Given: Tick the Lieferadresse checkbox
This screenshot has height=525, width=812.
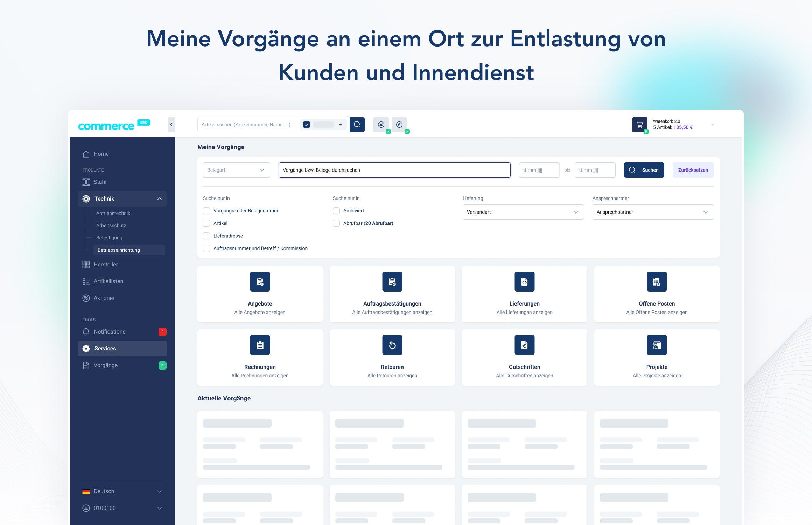Looking at the screenshot, I should pos(206,236).
